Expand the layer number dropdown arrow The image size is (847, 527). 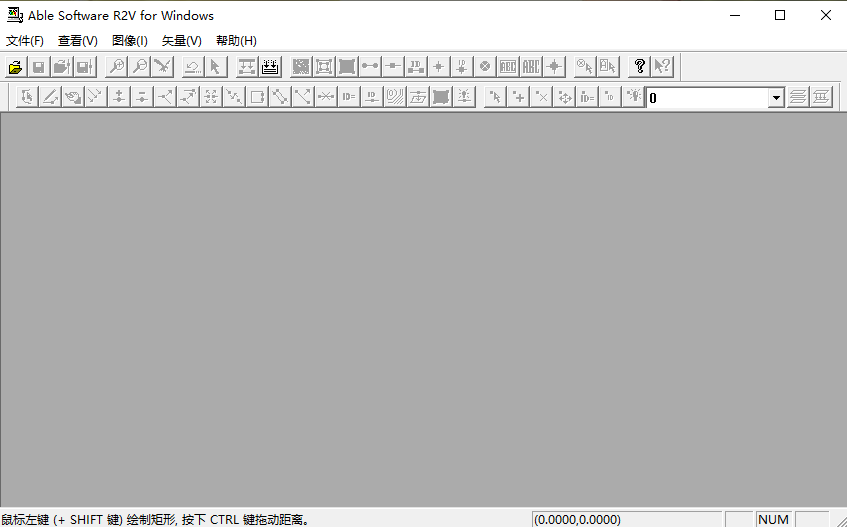776,98
